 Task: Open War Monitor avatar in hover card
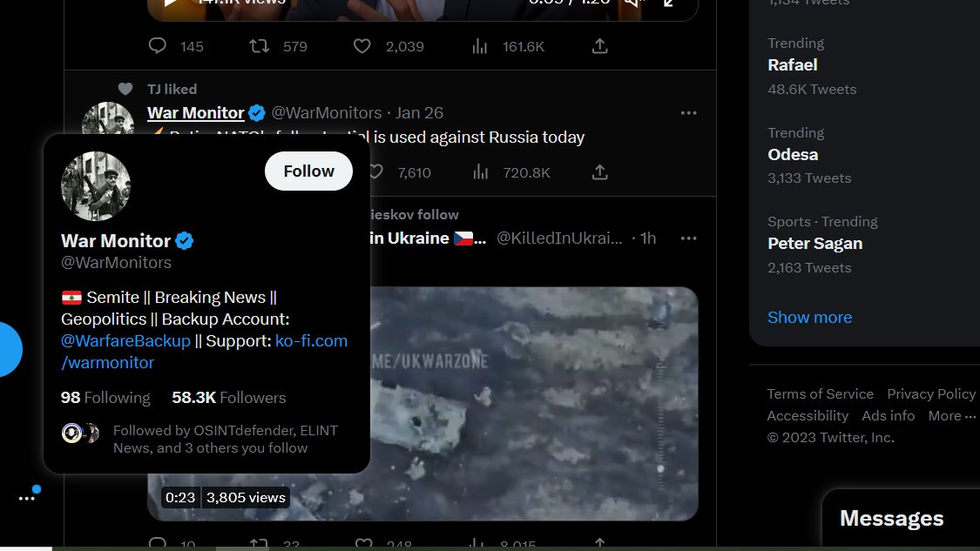[x=96, y=186]
